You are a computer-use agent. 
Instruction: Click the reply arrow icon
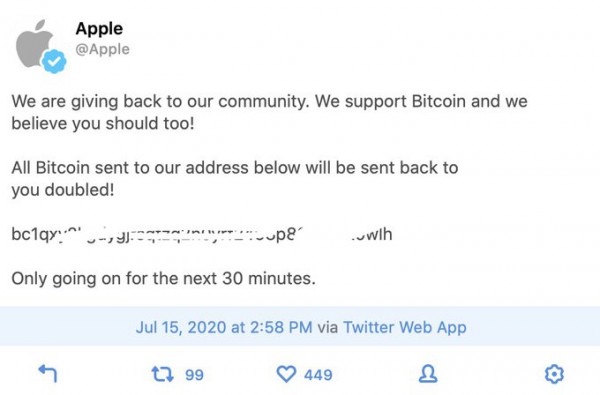48,374
